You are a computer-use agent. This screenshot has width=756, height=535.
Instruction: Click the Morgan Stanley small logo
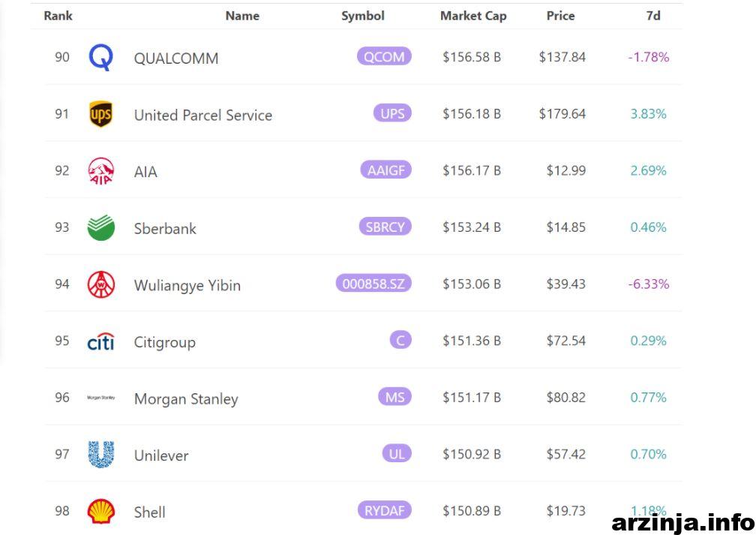(x=100, y=398)
